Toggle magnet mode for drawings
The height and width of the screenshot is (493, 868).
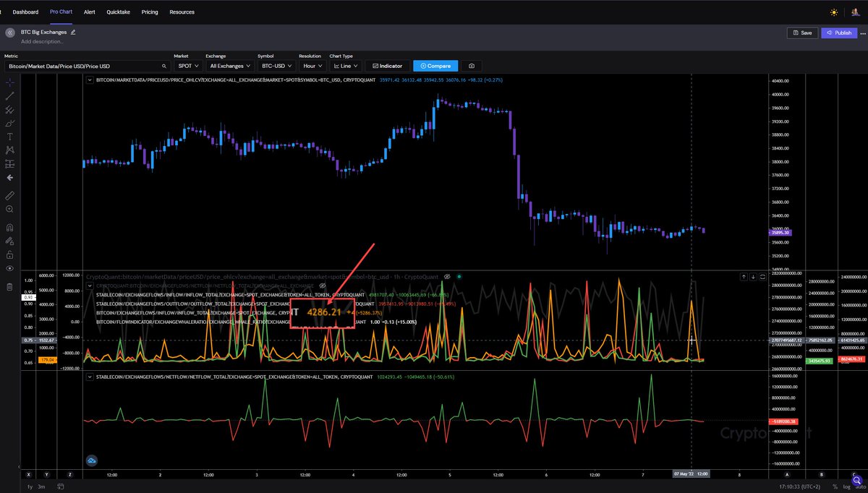tap(10, 227)
